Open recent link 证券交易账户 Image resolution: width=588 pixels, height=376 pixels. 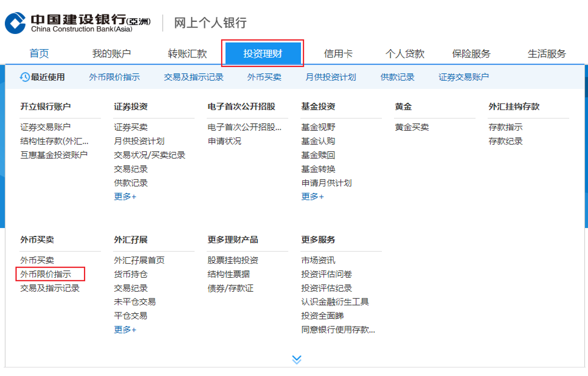[464, 77]
